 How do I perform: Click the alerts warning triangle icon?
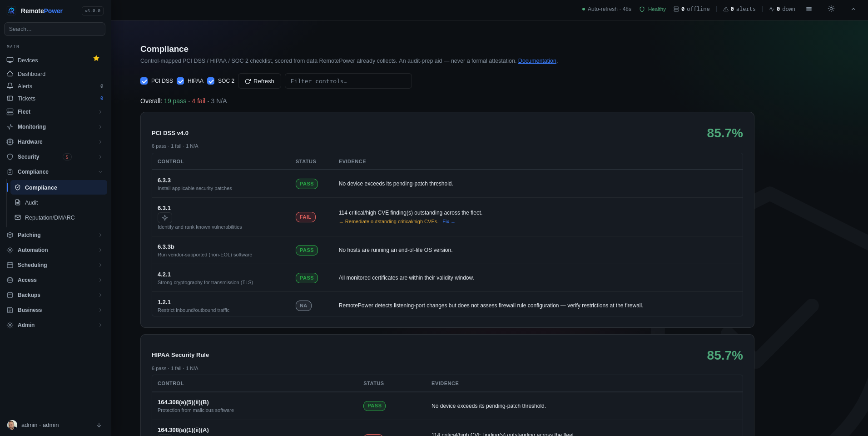click(x=726, y=9)
